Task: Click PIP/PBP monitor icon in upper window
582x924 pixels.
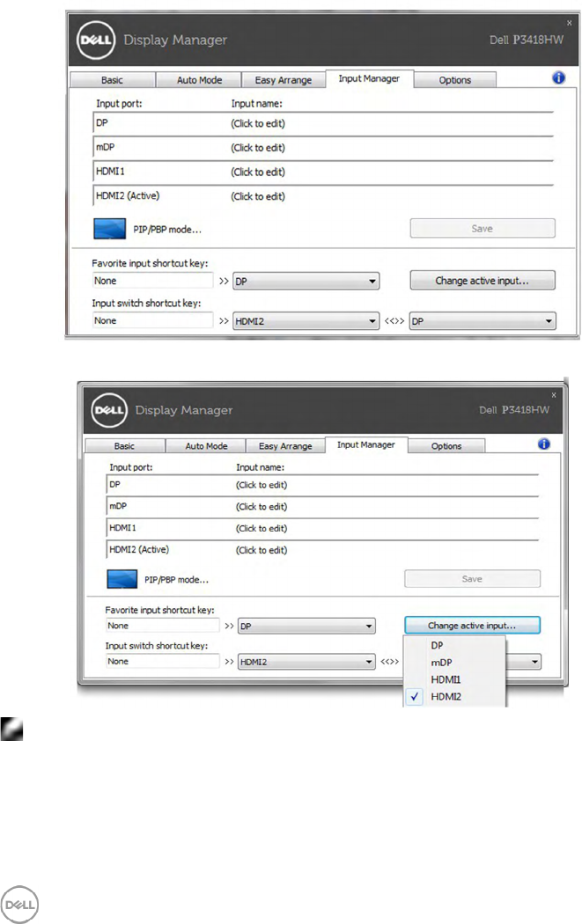Action: pos(110,229)
